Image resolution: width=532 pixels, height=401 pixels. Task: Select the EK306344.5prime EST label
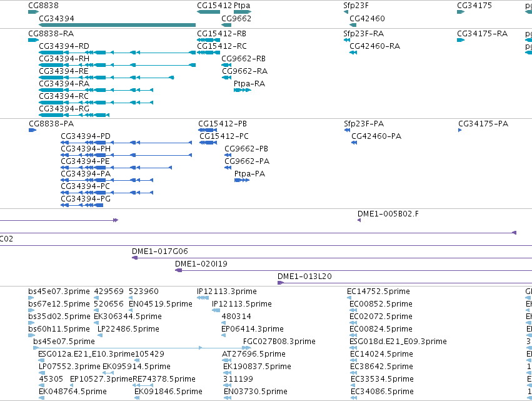128,317
